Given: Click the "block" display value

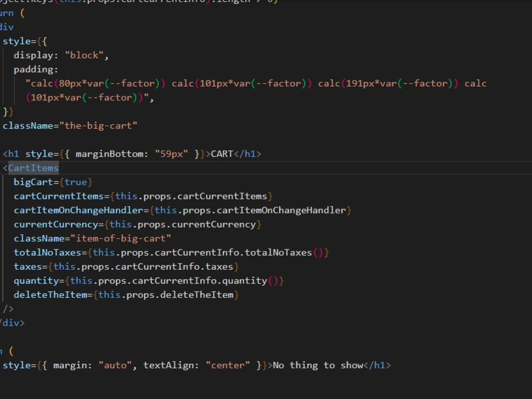Looking at the screenshot, I should point(84,55).
